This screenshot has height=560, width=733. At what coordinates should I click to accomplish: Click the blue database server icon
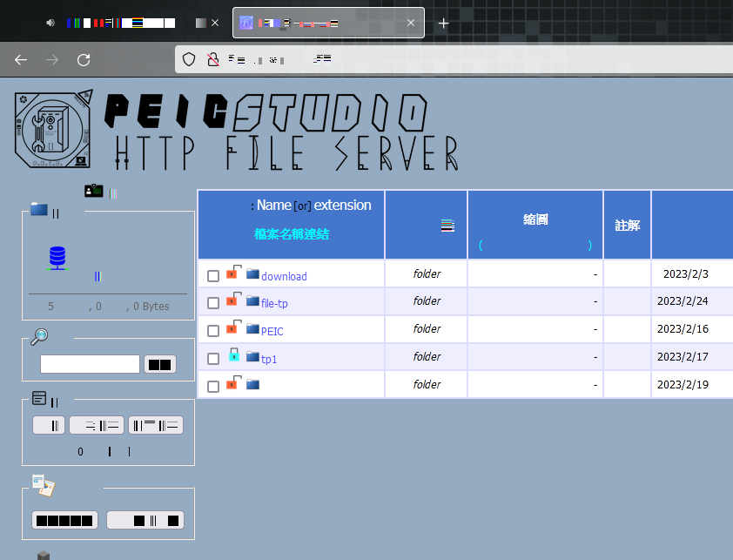coord(57,259)
